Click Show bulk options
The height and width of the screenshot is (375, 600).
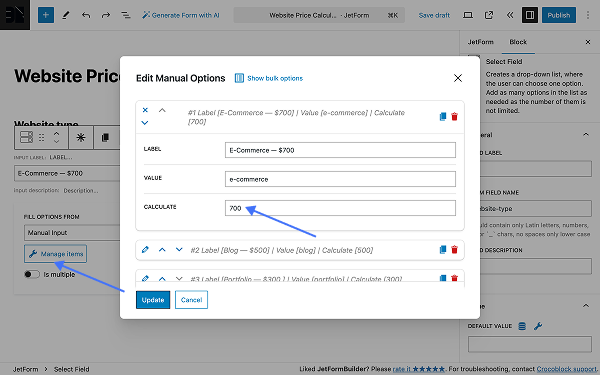(269, 78)
